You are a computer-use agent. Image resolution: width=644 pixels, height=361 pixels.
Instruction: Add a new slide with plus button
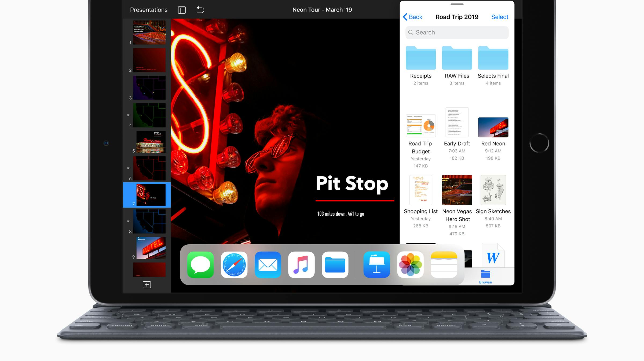tap(147, 285)
